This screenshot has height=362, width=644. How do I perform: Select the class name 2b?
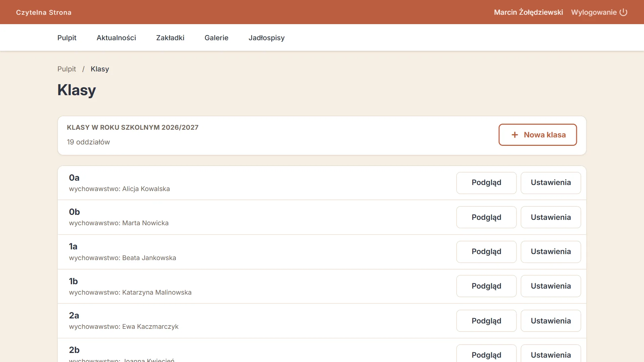pyautogui.click(x=74, y=350)
